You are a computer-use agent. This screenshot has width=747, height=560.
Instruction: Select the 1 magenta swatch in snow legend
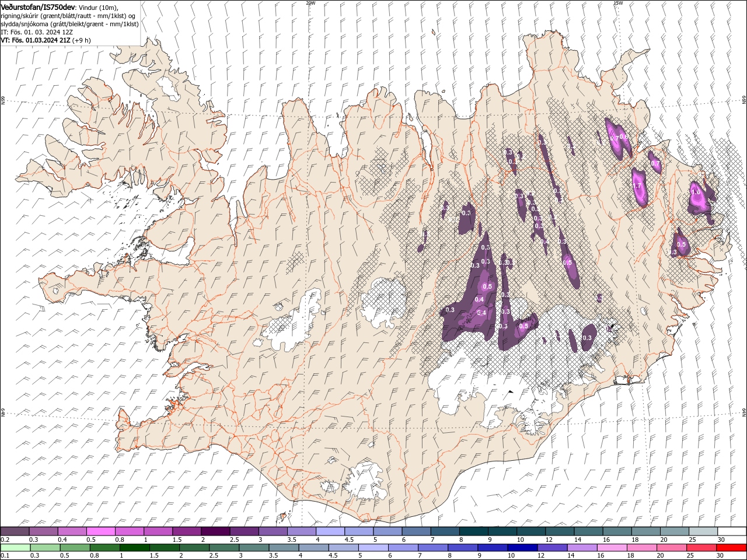[x=158, y=531]
